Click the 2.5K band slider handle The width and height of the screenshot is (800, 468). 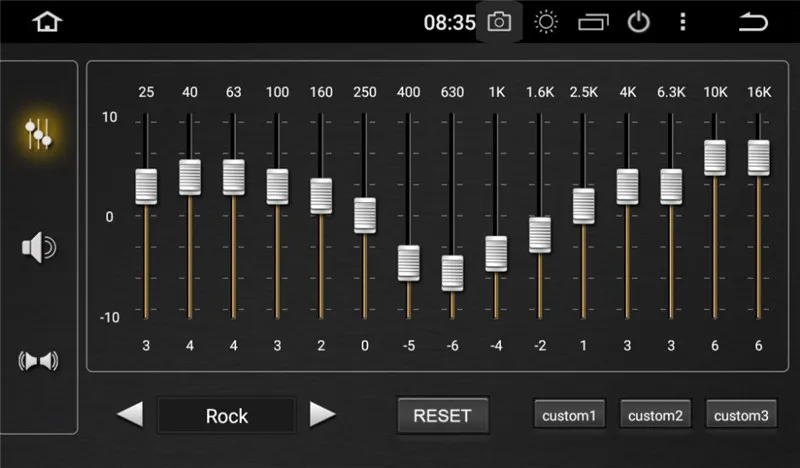[x=584, y=206]
